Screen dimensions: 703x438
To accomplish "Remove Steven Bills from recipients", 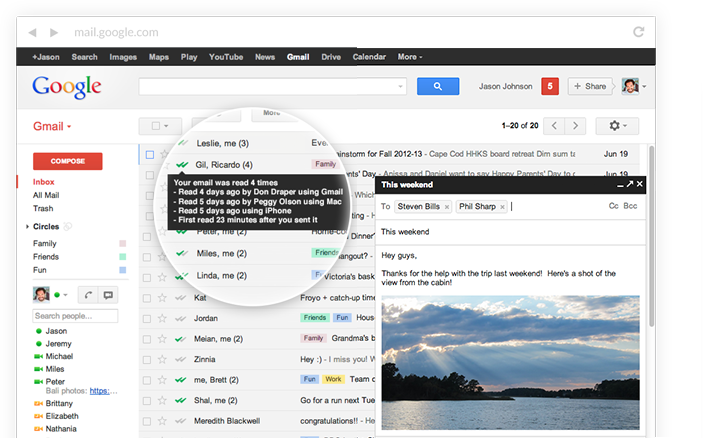I will (446, 207).
